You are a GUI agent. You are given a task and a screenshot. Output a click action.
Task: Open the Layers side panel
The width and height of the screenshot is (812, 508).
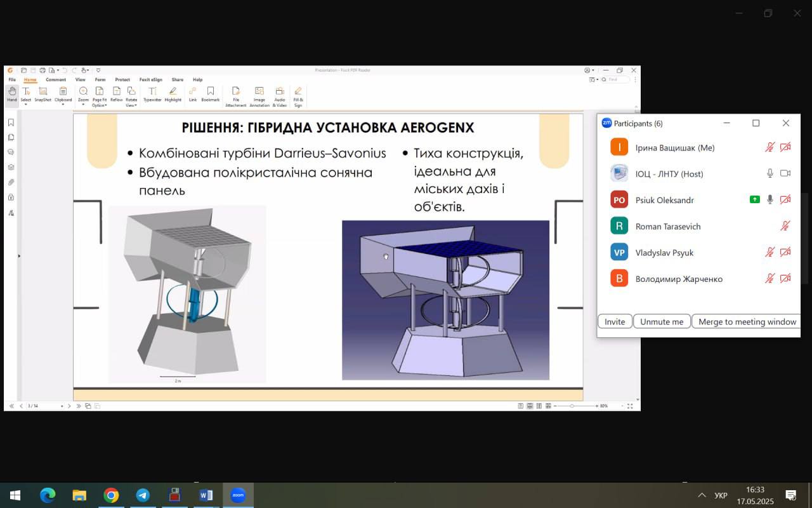tap(11, 168)
